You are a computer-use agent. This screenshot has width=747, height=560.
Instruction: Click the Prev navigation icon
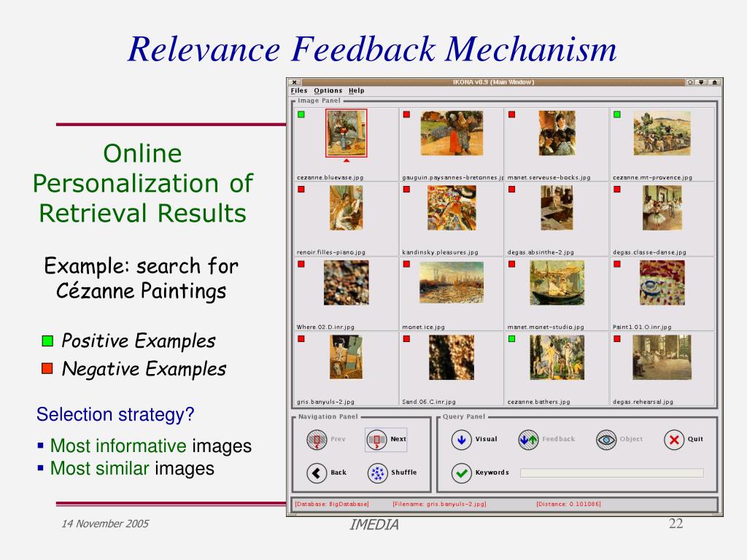(x=317, y=440)
